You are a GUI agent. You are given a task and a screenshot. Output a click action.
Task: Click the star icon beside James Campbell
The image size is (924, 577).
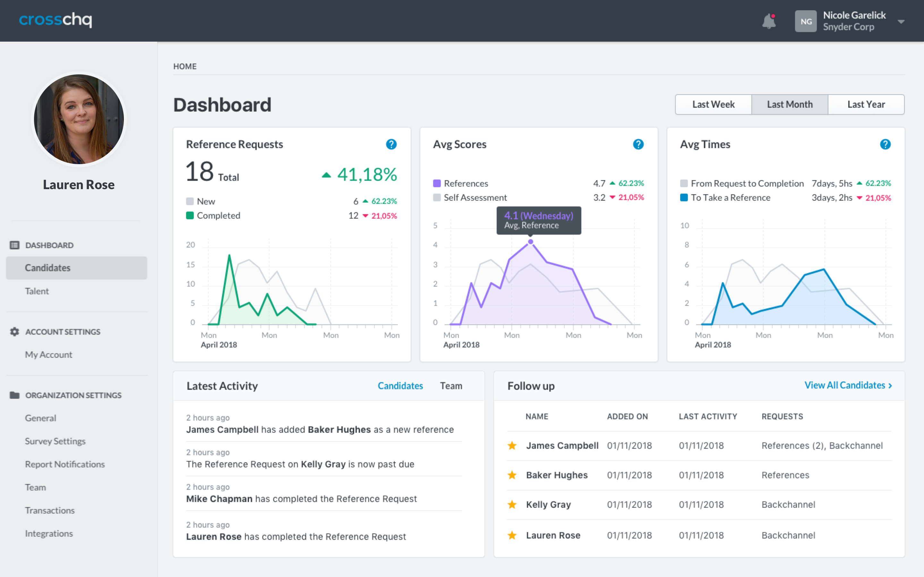coord(512,445)
